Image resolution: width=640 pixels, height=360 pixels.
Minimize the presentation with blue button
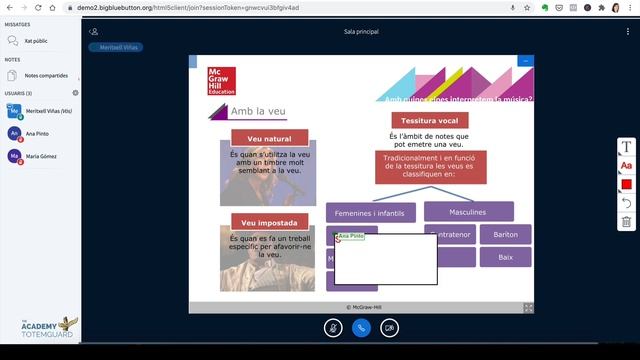pyautogui.click(x=525, y=61)
